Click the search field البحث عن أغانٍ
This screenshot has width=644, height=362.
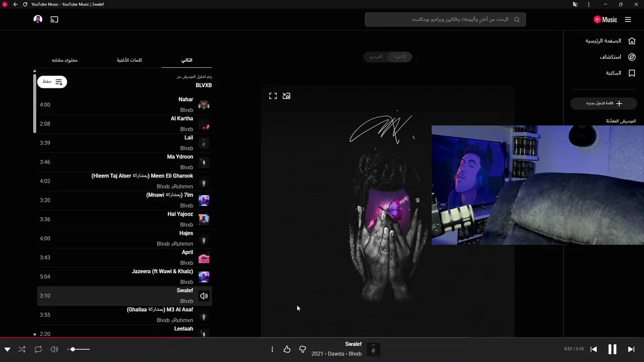[445, 20]
